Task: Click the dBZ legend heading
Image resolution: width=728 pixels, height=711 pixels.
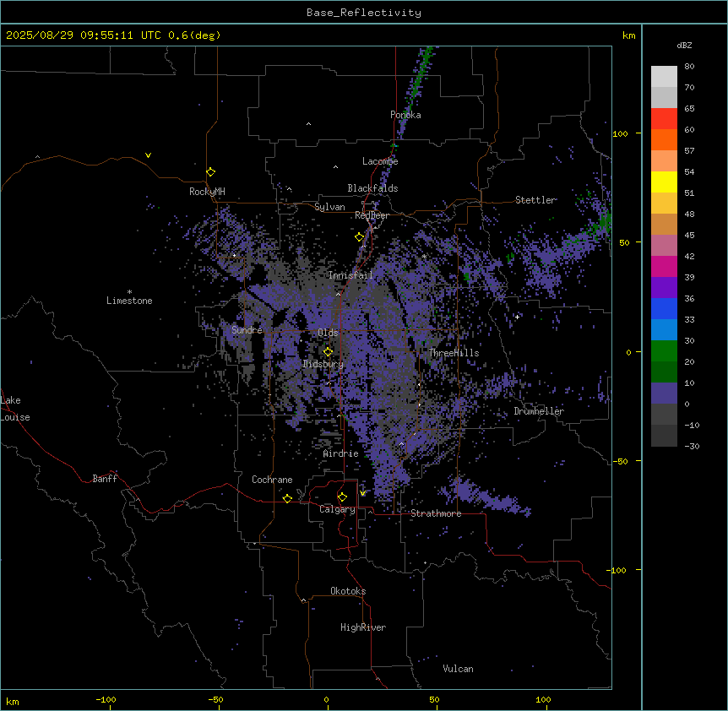Action: click(684, 46)
